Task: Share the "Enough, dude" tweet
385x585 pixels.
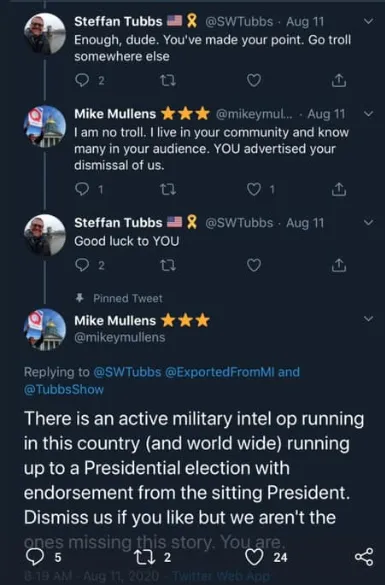Action: click(339, 80)
